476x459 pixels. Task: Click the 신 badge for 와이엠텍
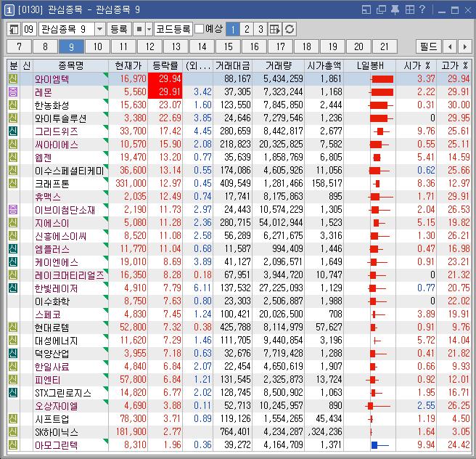point(13,79)
